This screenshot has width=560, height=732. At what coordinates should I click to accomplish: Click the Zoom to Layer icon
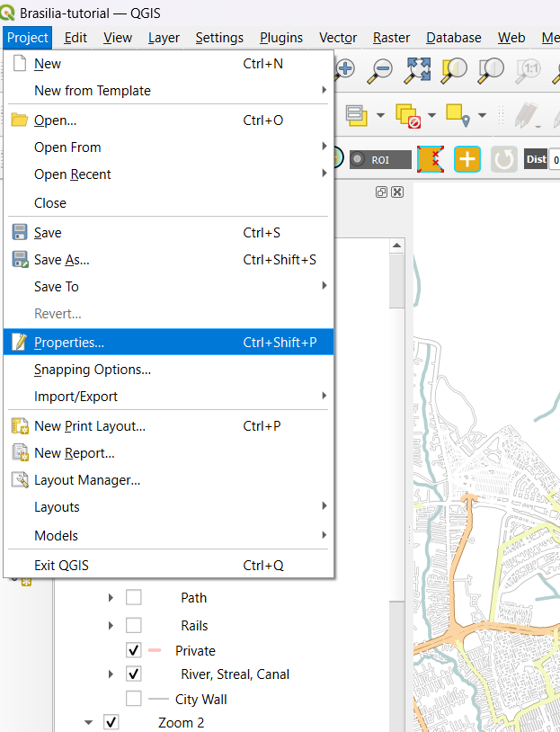[491, 70]
